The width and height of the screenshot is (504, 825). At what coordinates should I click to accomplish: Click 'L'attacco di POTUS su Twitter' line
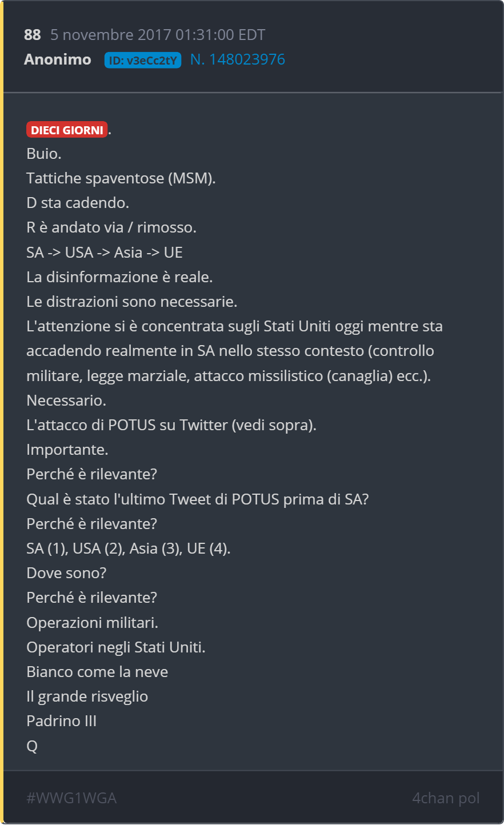tap(171, 425)
